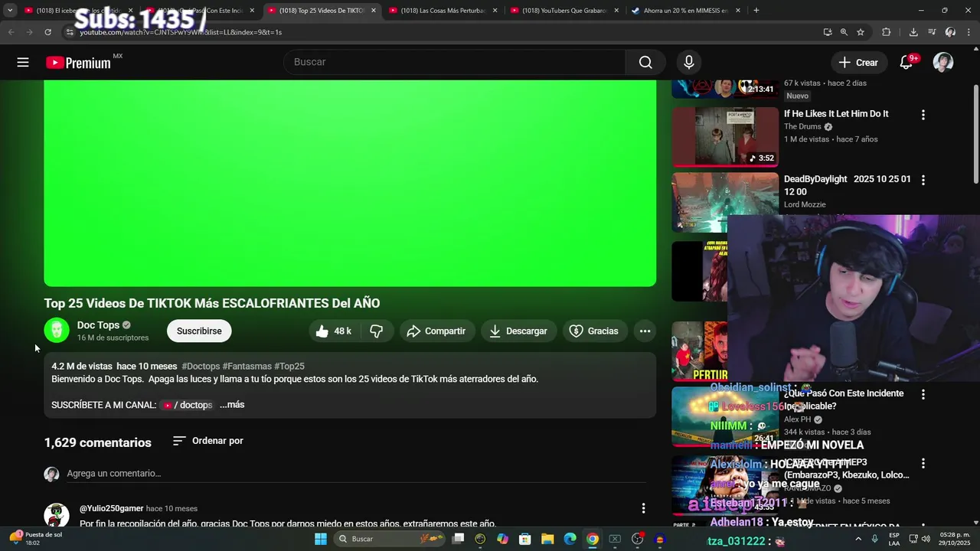This screenshot has width=980, height=551.
Task: Subscribe with the Suscribirse button
Action: tap(199, 331)
